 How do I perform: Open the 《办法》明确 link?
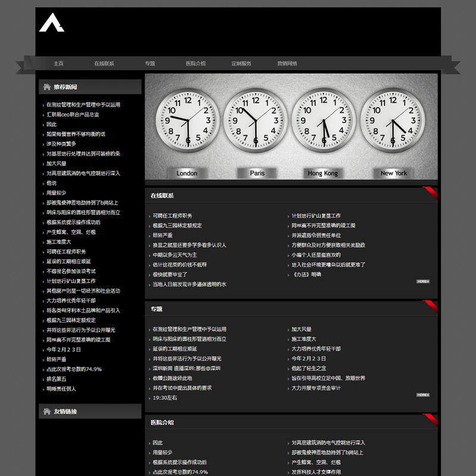point(306,274)
